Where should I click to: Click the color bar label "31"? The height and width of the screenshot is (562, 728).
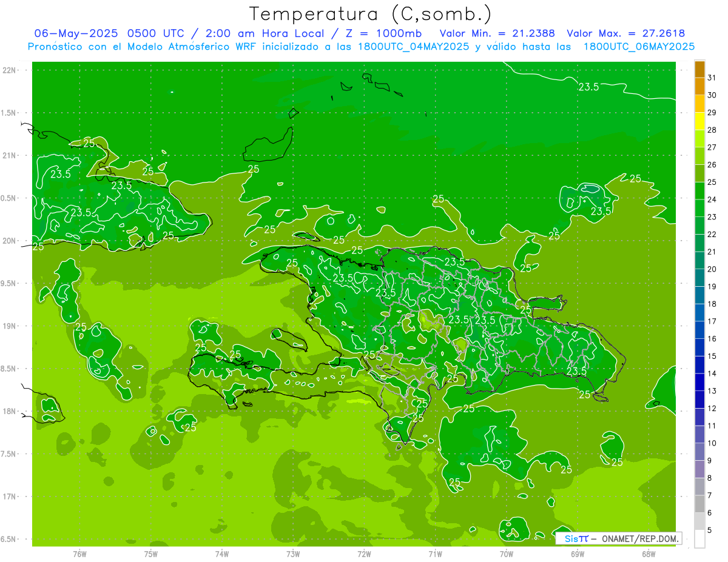[x=712, y=78]
